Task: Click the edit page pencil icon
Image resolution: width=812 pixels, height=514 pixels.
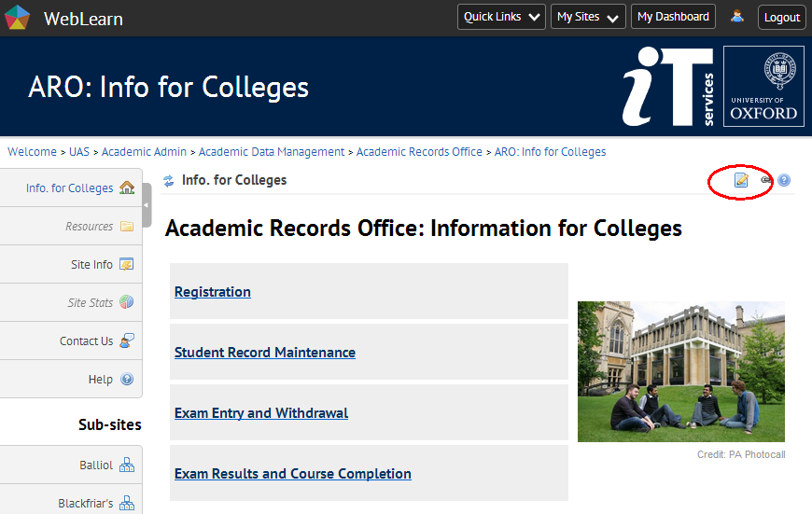Action: [x=741, y=180]
